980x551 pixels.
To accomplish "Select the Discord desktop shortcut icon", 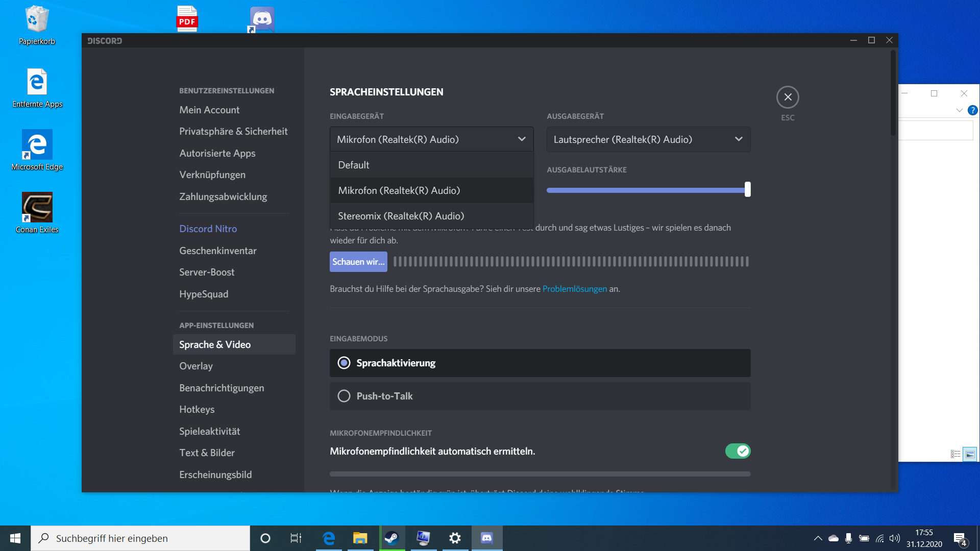I will (x=261, y=20).
